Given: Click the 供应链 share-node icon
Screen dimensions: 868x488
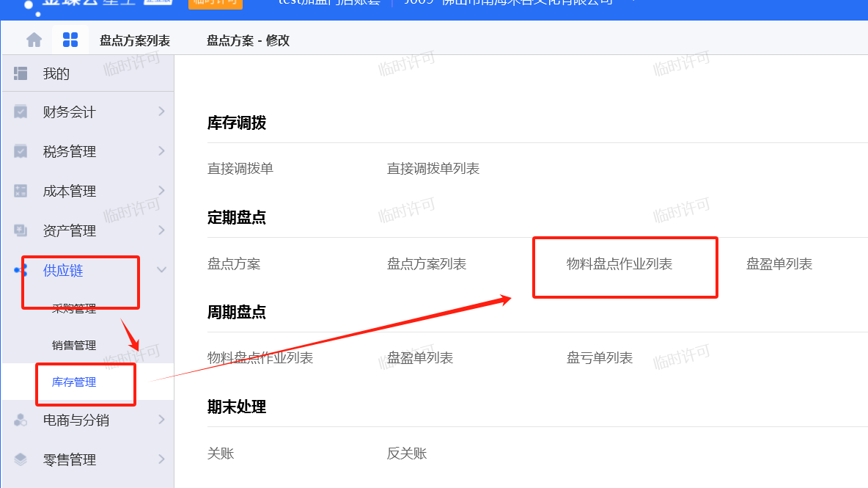Looking at the screenshot, I should click(x=21, y=270).
